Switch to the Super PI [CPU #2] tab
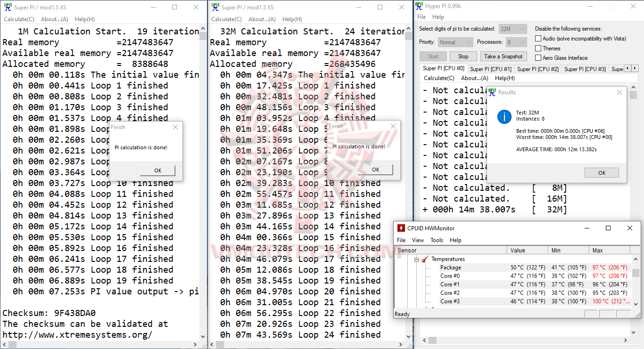The image size is (644, 349). point(538,69)
